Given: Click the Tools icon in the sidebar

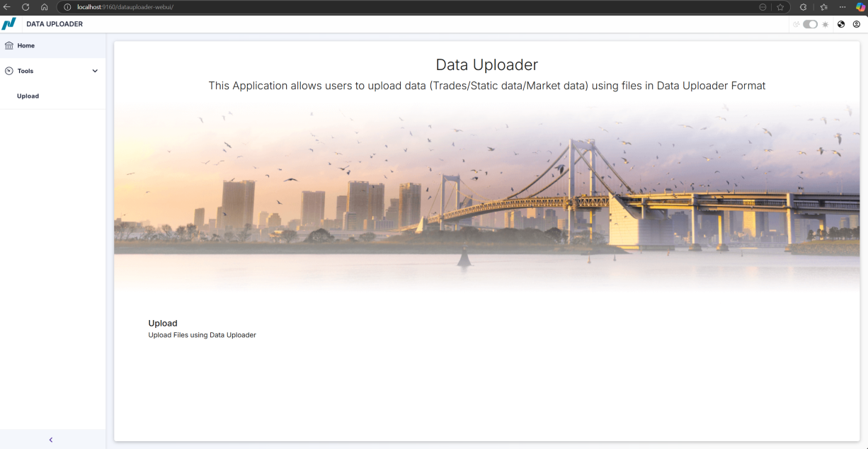Looking at the screenshot, I should click(x=9, y=71).
